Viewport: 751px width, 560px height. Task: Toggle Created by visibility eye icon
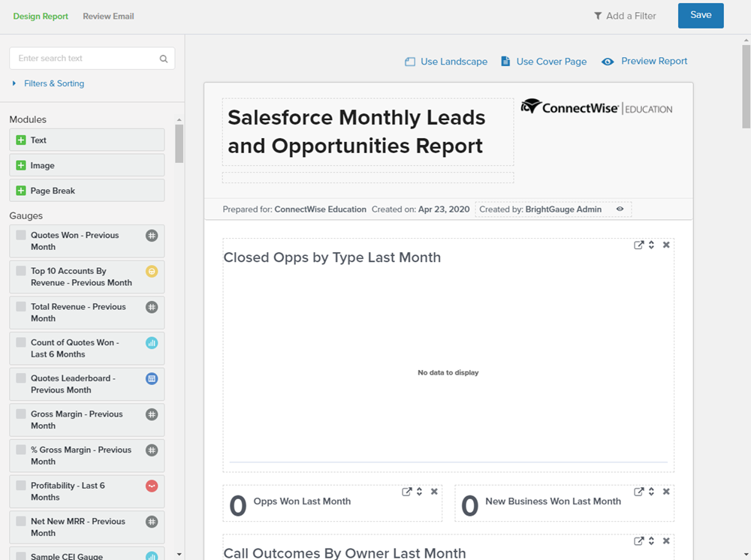pos(620,209)
